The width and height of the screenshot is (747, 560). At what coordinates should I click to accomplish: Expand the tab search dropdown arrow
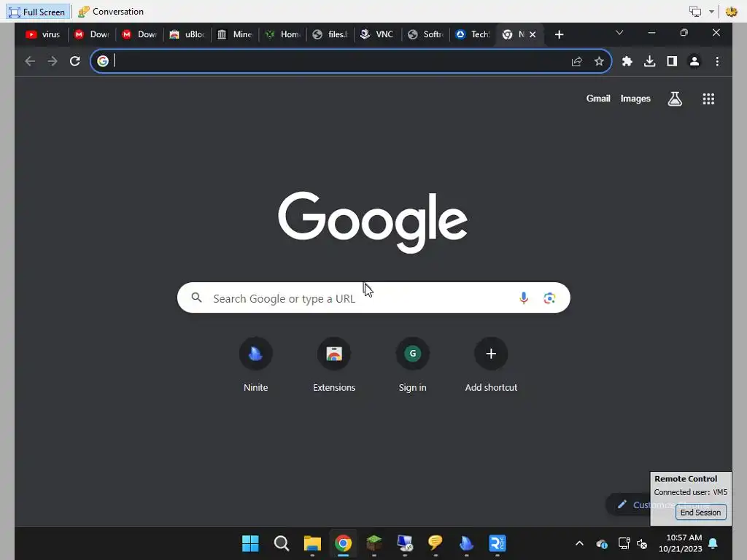click(x=619, y=33)
